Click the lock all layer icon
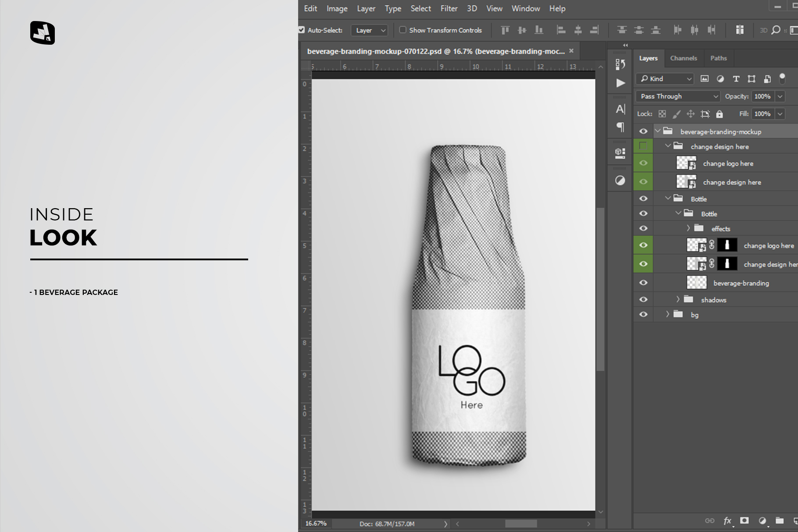The width and height of the screenshot is (798, 532). 719,114
